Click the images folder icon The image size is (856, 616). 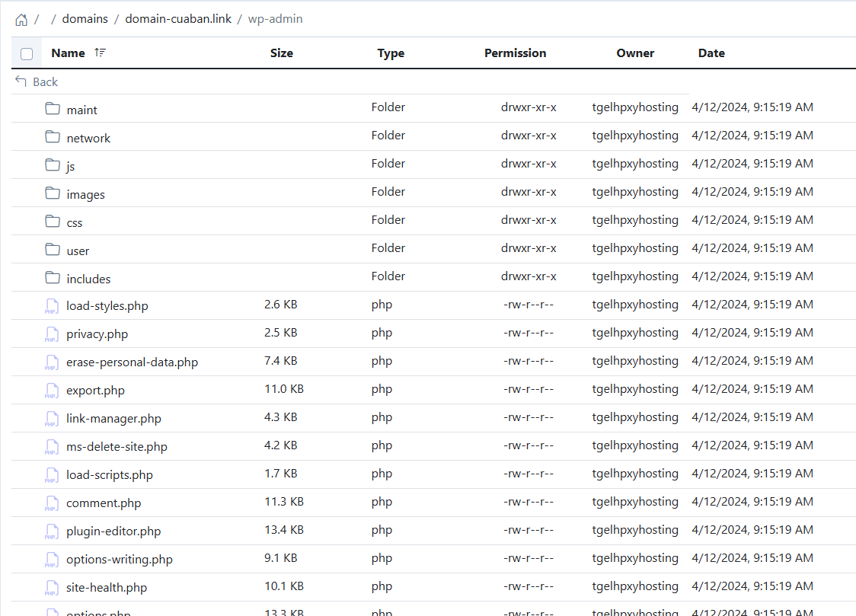pyautogui.click(x=53, y=193)
